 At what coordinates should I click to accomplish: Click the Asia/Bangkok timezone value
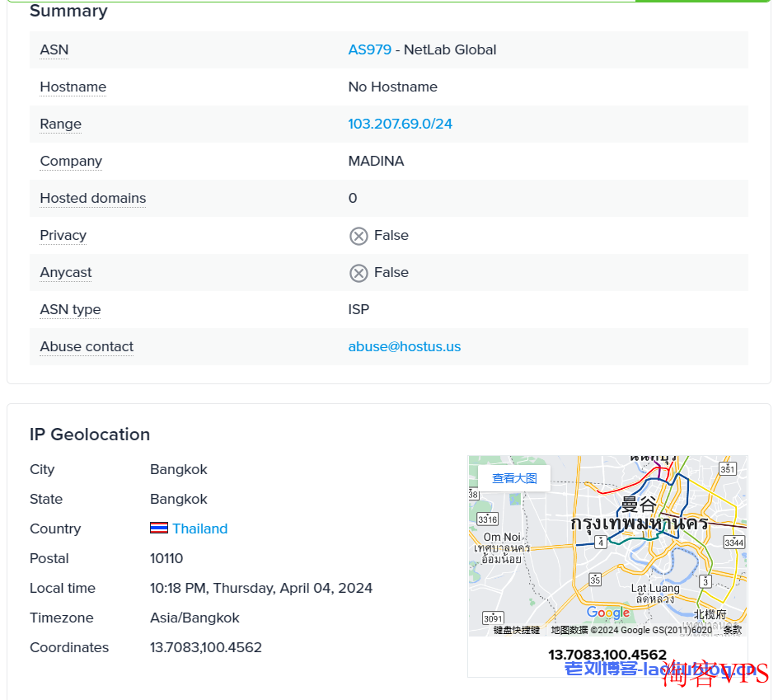(x=194, y=618)
